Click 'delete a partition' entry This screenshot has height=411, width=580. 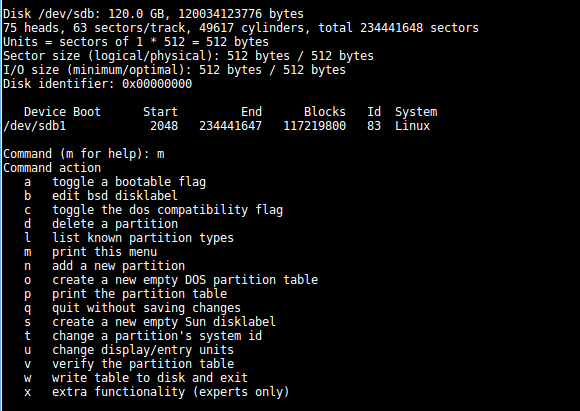(115, 224)
